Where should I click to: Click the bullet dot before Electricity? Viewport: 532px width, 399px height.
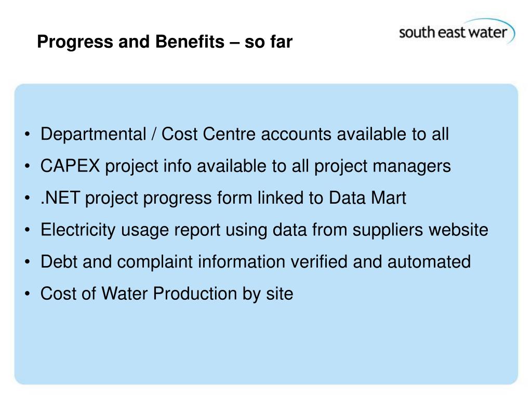point(28,230)
